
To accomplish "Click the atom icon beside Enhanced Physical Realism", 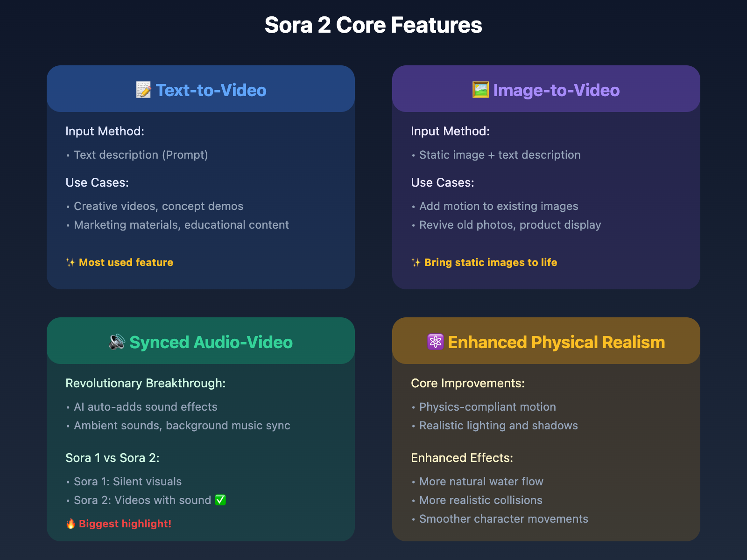I will [435, 342].
